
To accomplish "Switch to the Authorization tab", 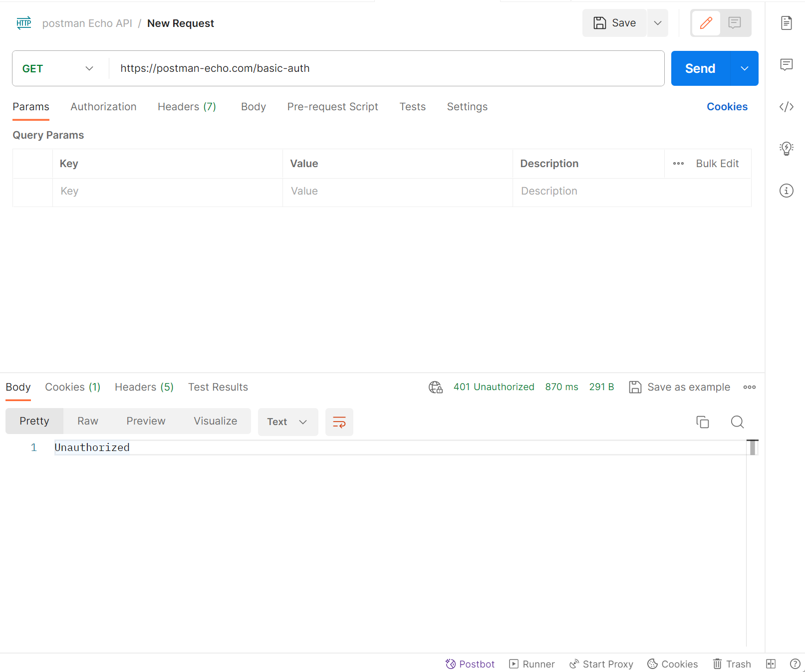I will [x=103, y=107].
